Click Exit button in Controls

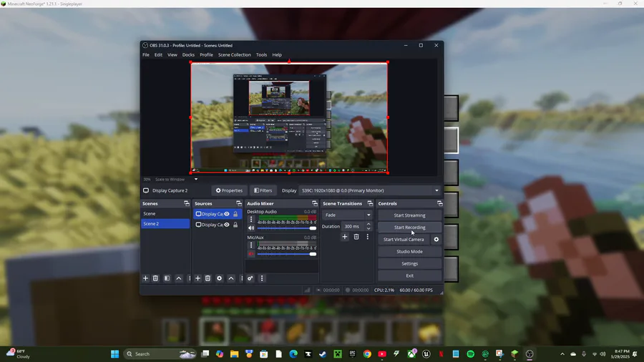409,276
